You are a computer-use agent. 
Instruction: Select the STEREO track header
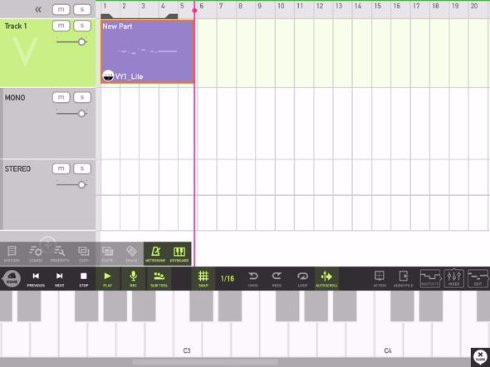[48, 195]
